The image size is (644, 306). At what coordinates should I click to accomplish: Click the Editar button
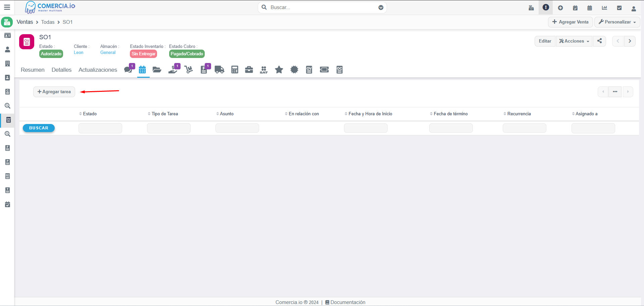(545, 41)
